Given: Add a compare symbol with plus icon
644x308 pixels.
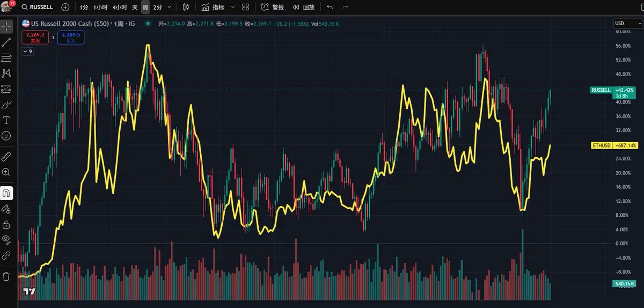Looking at the screenshot, I should point(65,8).
